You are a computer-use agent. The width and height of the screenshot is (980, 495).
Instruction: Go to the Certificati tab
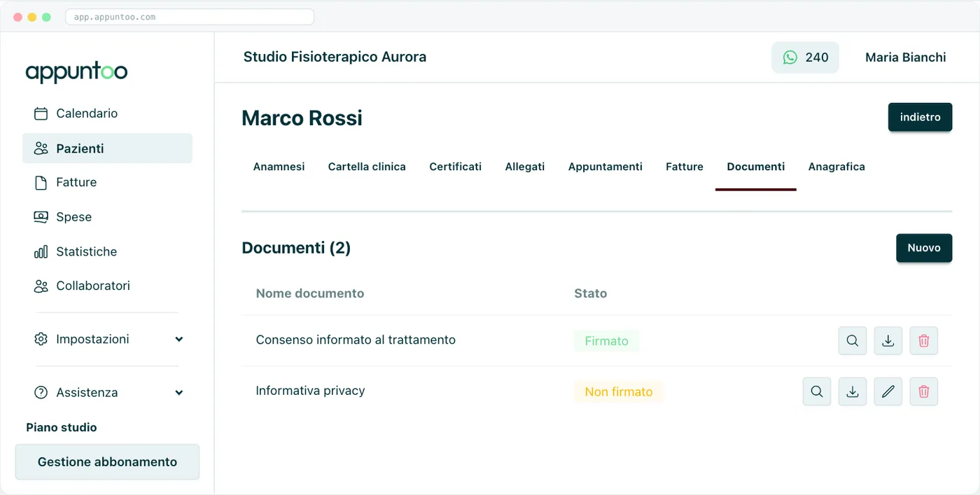(456, 167)
